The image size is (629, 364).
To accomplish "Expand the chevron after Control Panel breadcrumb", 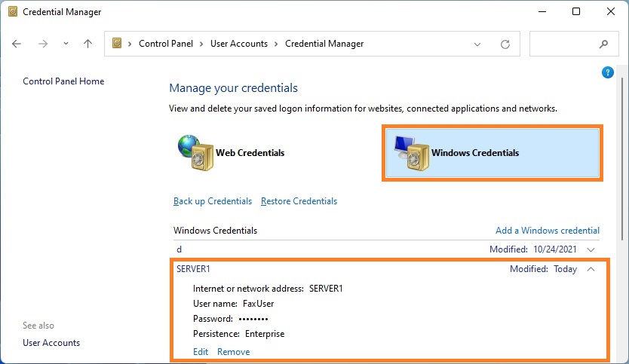I will coord(201,44).
